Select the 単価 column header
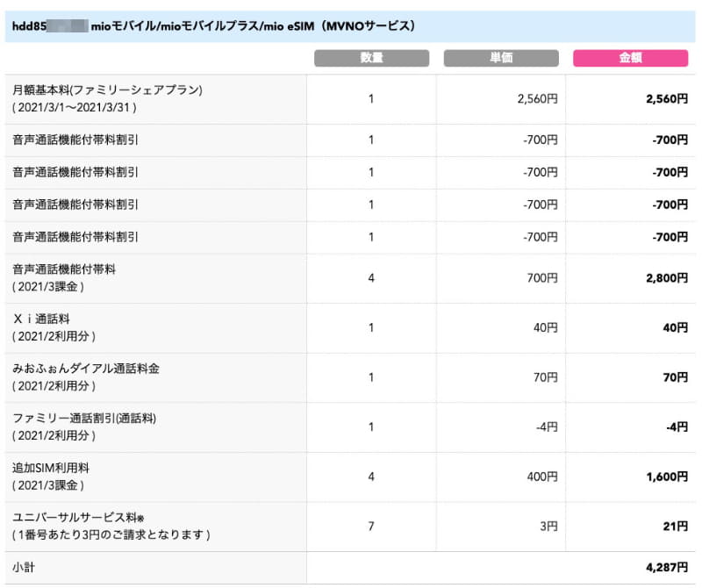 502,58
